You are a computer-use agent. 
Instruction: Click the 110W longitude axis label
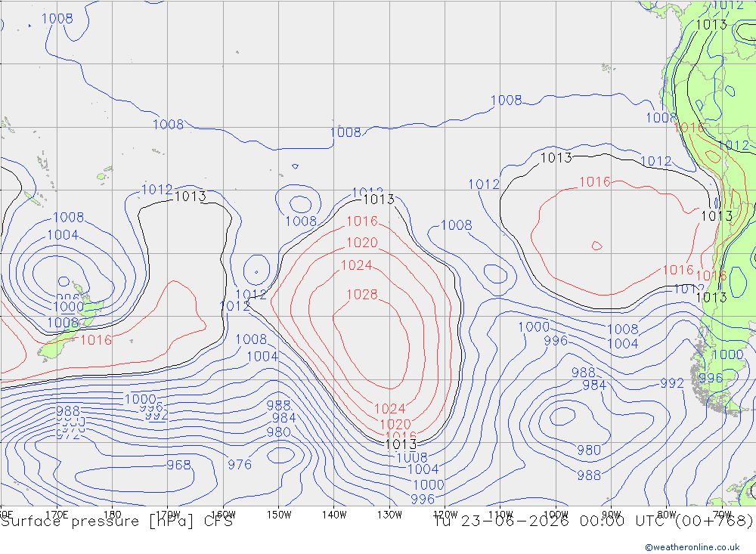click(x=500, y=515)
